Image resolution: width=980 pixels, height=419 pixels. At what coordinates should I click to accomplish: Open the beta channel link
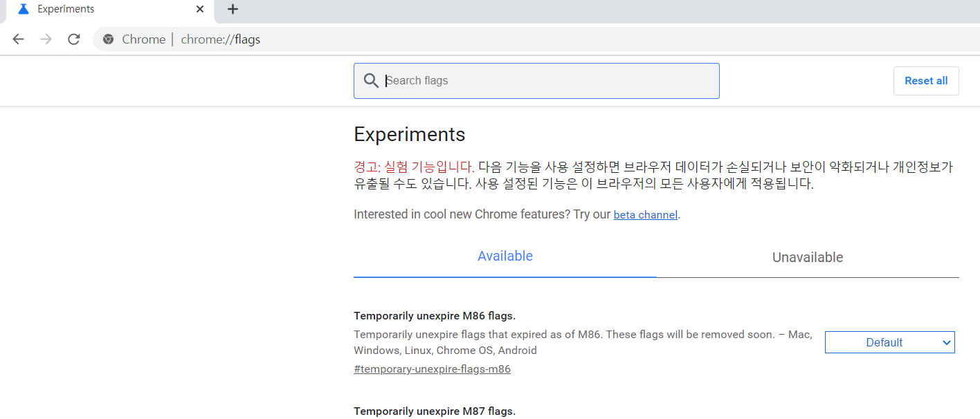click(x=645, y=215)
